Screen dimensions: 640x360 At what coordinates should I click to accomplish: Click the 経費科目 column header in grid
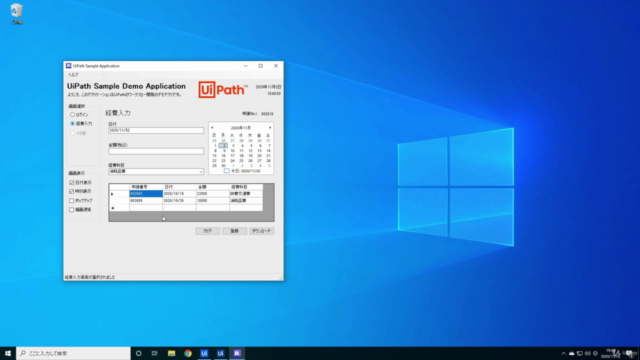coord(246,187)
